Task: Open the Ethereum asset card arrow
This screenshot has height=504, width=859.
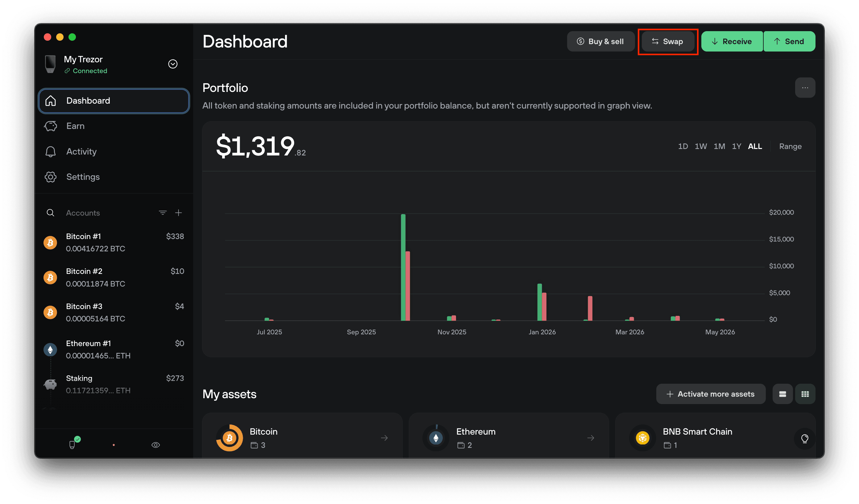Action: (x=591, y=438)
